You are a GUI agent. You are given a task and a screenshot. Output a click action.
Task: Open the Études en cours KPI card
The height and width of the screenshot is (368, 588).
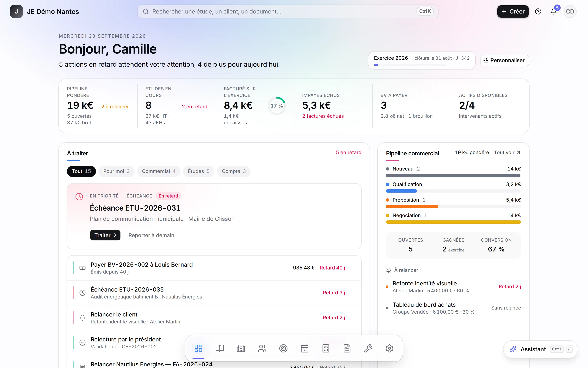176,106
